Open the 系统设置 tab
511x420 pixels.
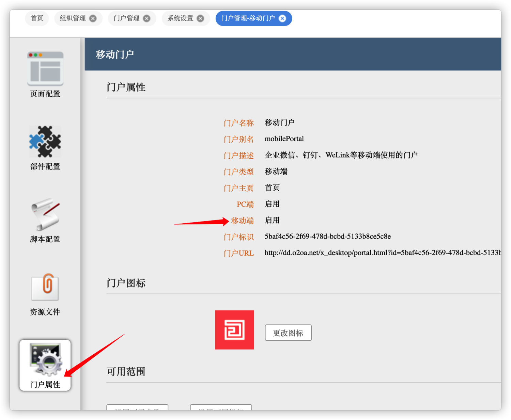pyautogui.click(x=180, y=18)
